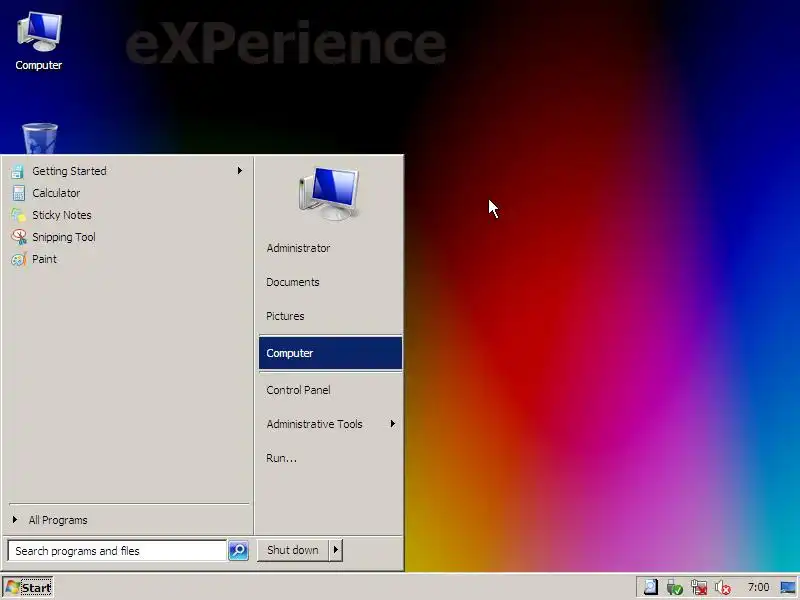Click the muted volume tray icon
Viewport: 800px width, 600px height.
click(722, 587)
